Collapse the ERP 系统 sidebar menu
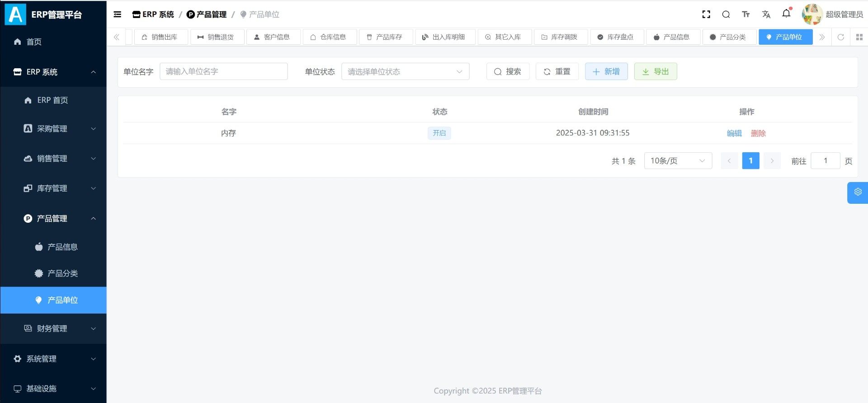Viewport: 868px width, 403px height. [53, 72]
